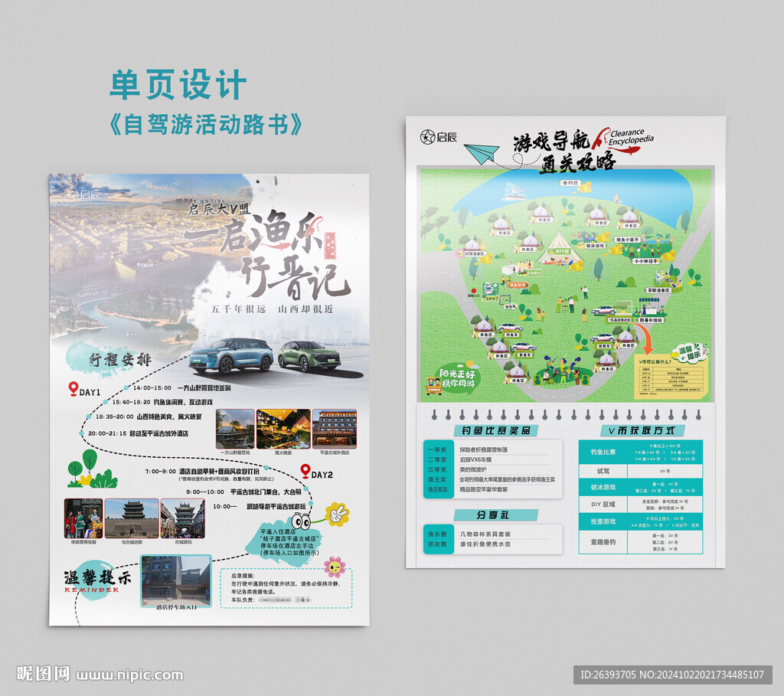Click the winking pink flower sticker
Viewport: 784px width, 696px height.
coord(335,567)
